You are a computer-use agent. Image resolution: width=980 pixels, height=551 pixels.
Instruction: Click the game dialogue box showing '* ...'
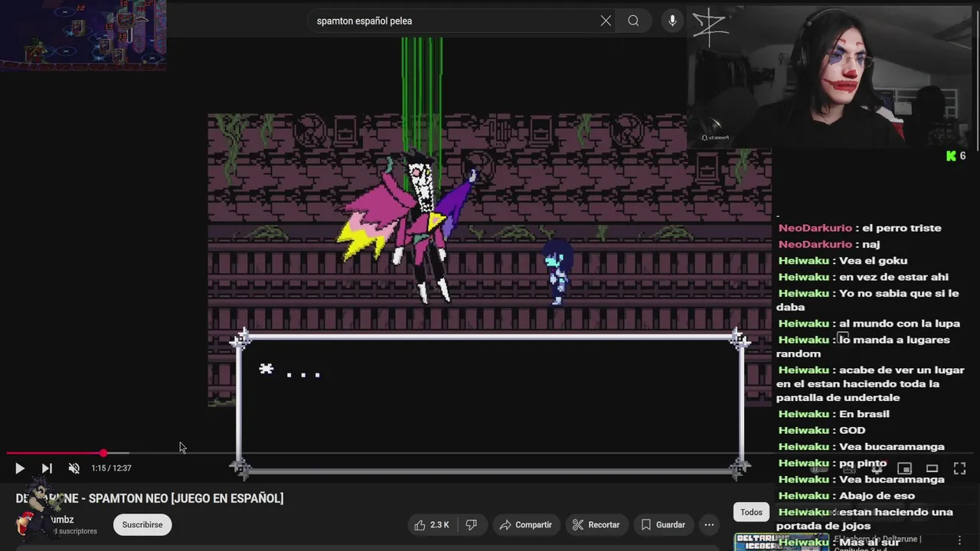tap(490, 404)
